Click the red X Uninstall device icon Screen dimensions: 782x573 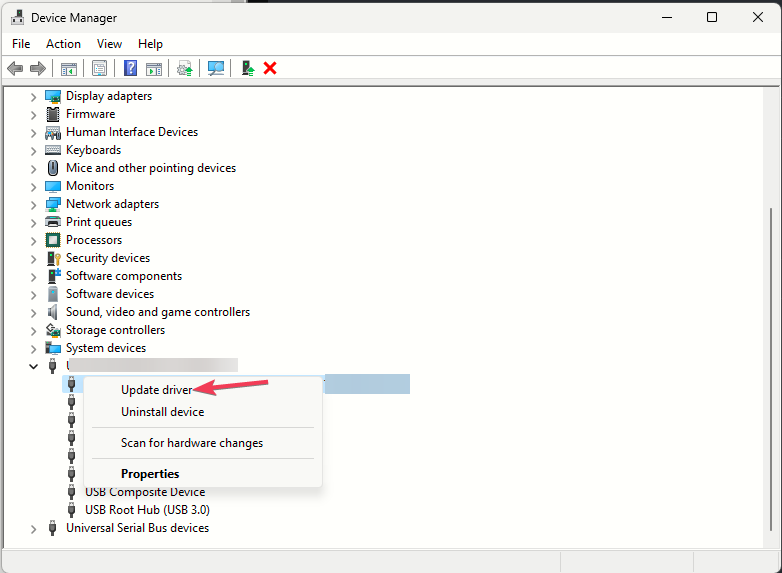point(270,68)
